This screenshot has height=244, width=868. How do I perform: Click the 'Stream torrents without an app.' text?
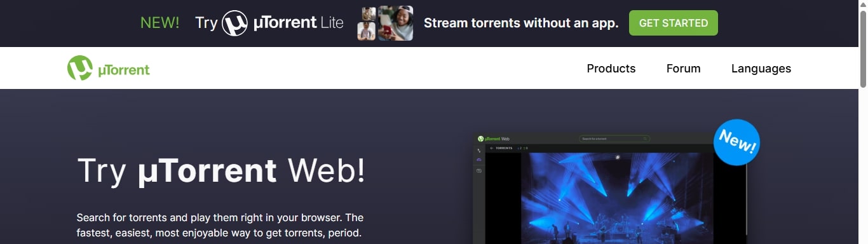pyautogui.click(x=521, y=24)
